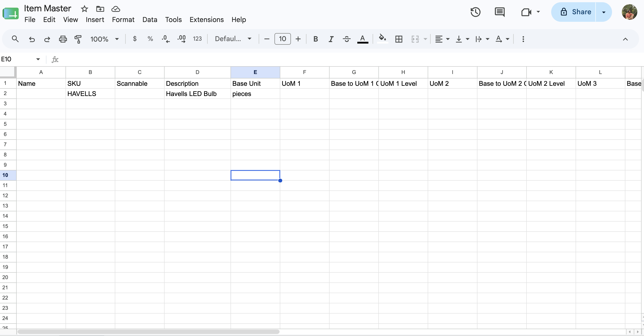Viewport: 644px width, 336px height.
Task: Open the Data menu
Action: (150, 20)
